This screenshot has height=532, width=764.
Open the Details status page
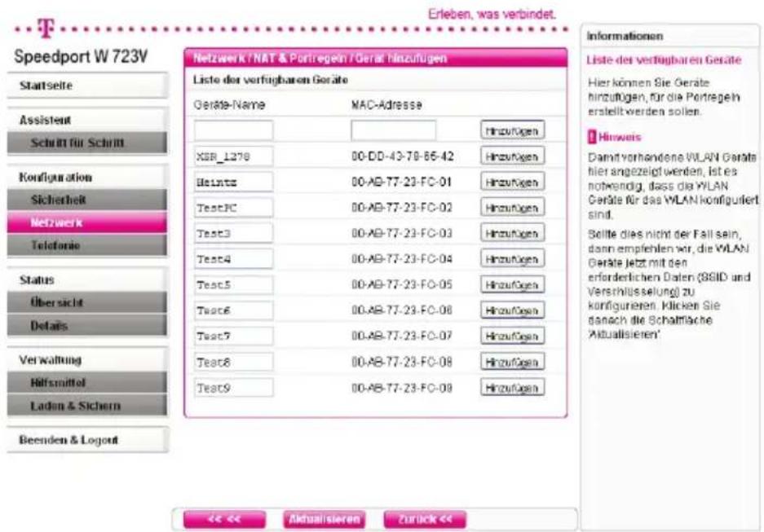pos(88,325)
